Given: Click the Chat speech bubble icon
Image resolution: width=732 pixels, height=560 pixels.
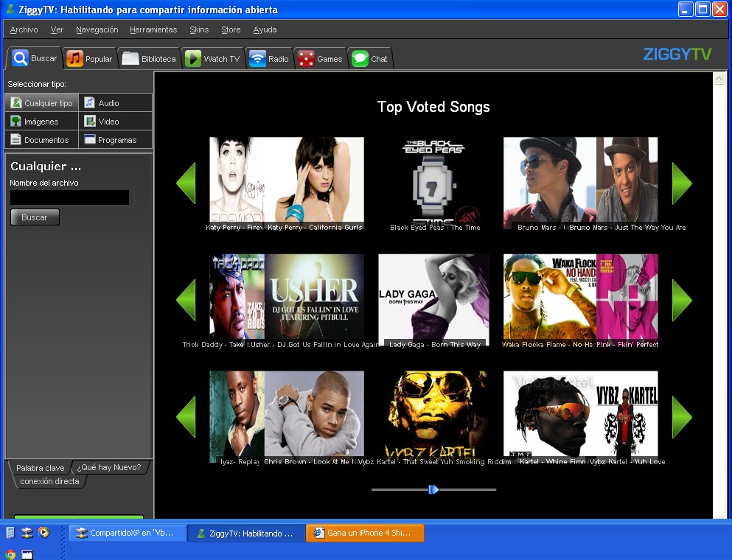Looking at the screenshot, I should point(360,59).
